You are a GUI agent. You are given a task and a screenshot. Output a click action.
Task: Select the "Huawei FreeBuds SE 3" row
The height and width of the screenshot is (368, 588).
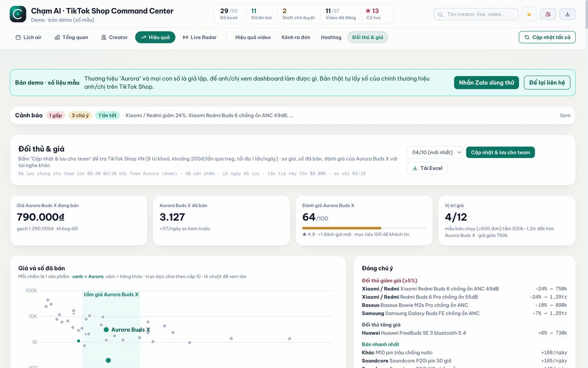(x=465, y=333)
